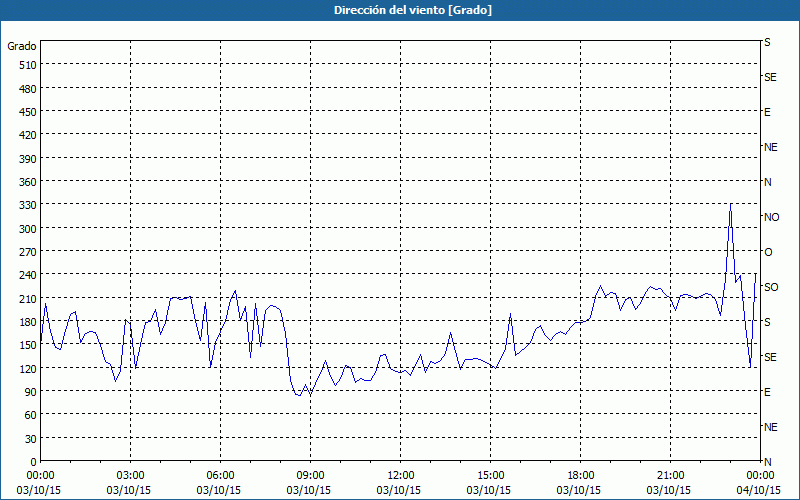Select the 180 degree tick label

28,322
